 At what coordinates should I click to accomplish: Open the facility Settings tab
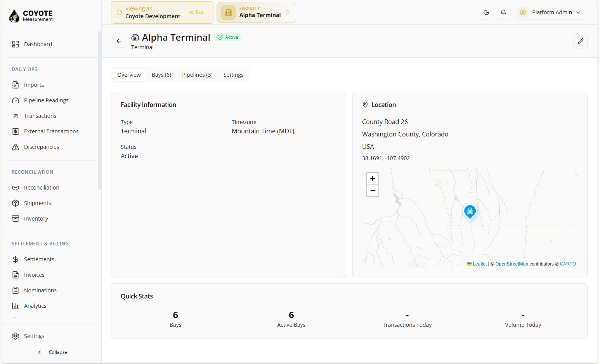[233, 75]
